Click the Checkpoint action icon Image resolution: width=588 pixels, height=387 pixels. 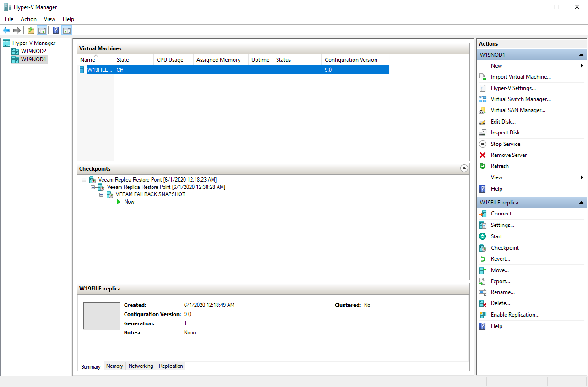pos(482,248)
